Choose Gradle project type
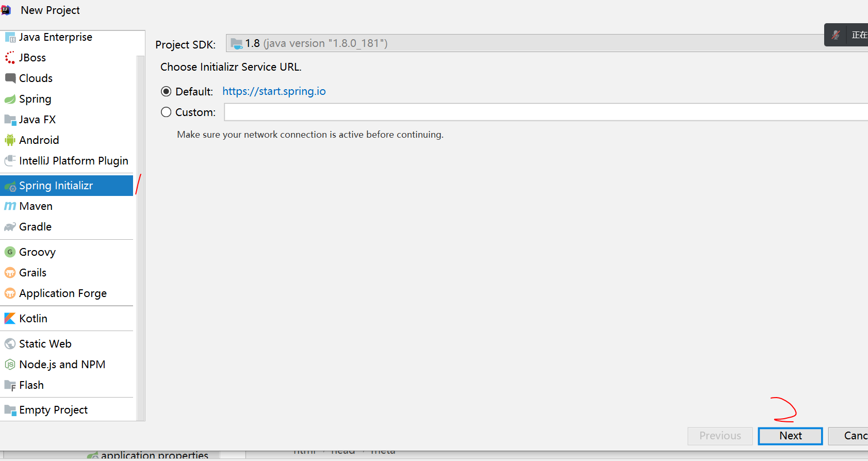 67,227
